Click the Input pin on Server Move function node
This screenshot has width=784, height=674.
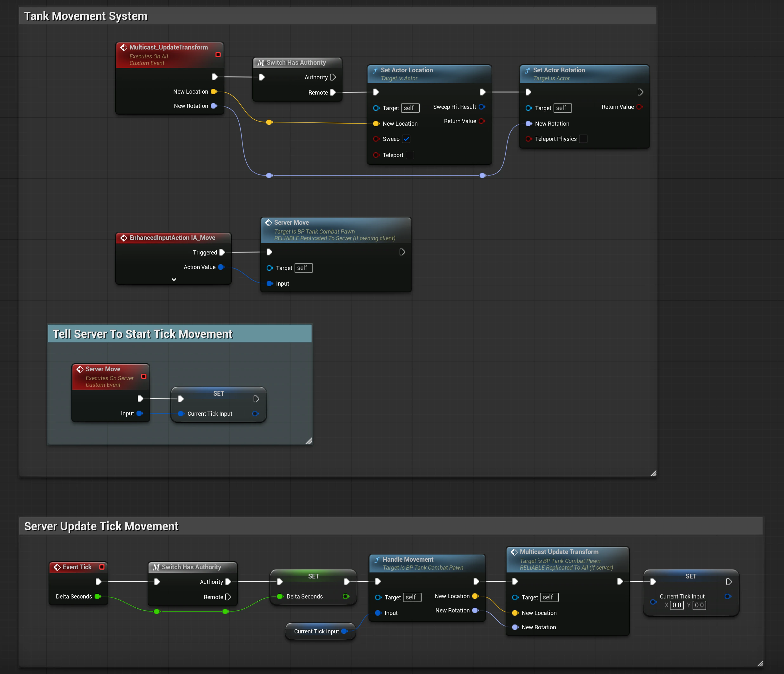[270, 284]
